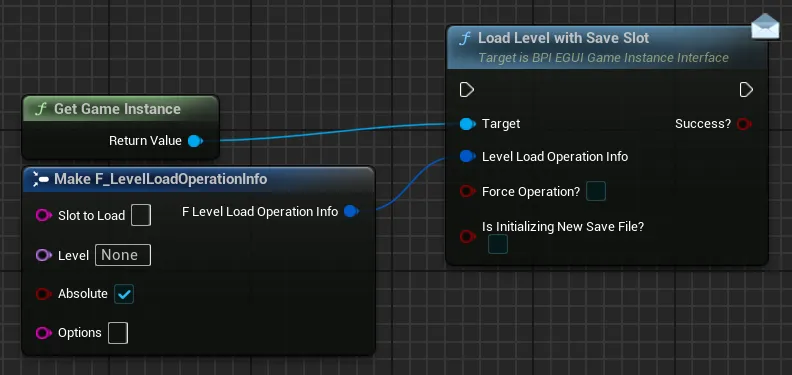792x375 pixels.
Task: Click the F Level Load Operation Info output pin
Action: click(x=351, y=211)
